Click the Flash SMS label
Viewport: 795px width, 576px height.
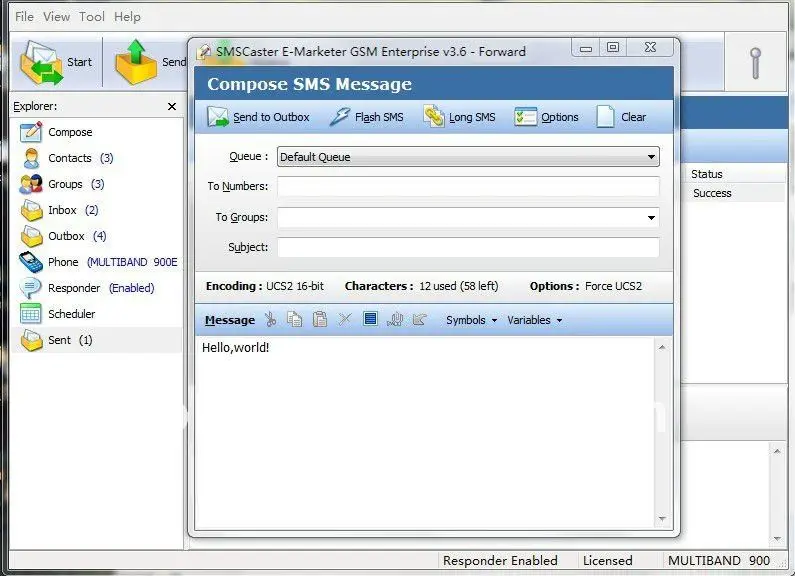point(379,117)
